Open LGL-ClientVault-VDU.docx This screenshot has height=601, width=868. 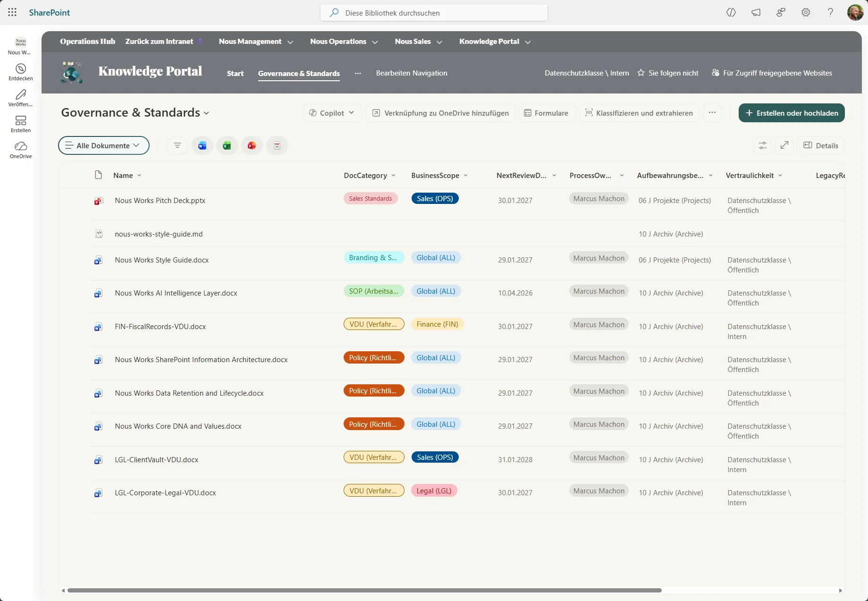(x=157, y=460)
